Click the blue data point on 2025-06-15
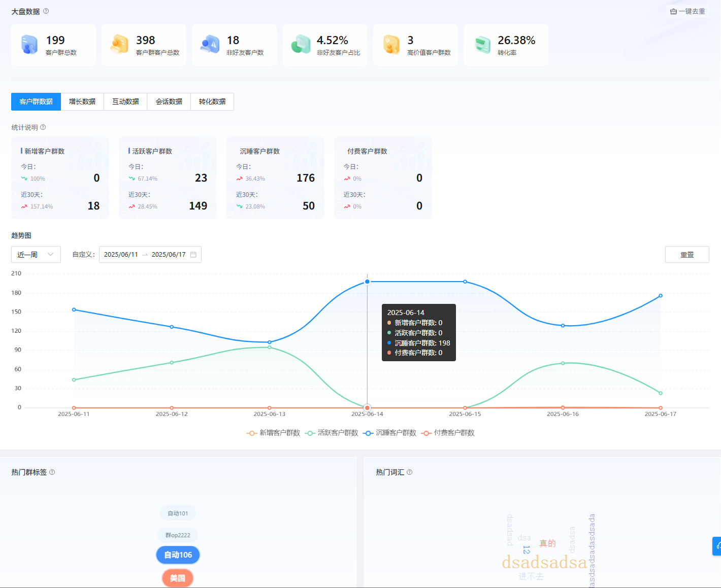721x588 pixels. point(465,282)
